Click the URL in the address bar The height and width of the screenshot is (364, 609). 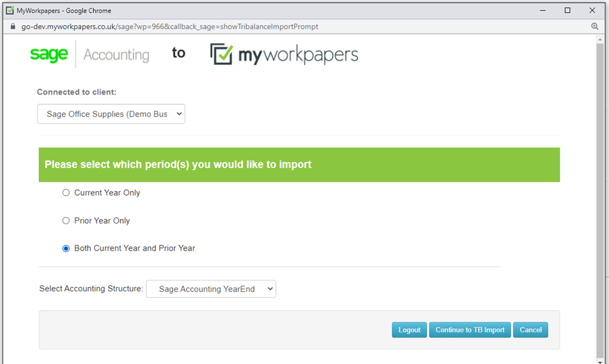click(x=170, y=27)
